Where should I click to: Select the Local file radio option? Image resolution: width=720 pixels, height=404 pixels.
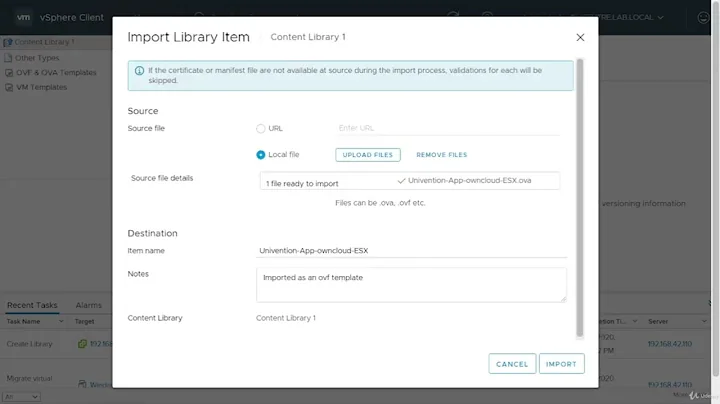260,155
